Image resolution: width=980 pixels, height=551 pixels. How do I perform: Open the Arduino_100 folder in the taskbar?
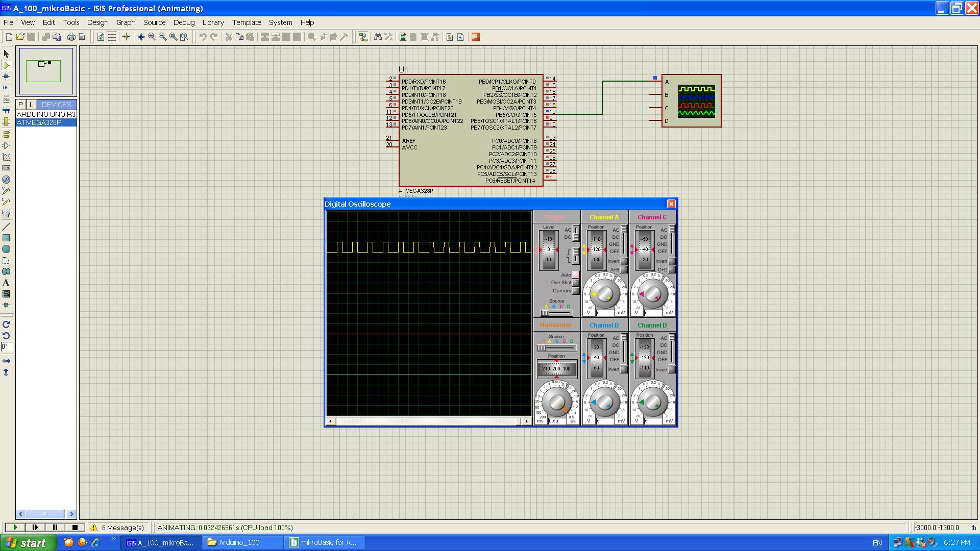point(239,542)
